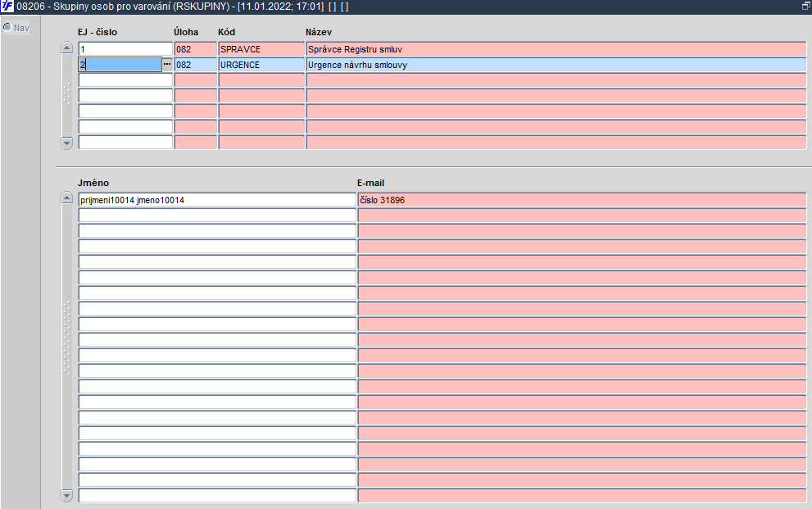
Task: Click lower Jméno grid scroll-down arrow
Action: click(67, 496)
